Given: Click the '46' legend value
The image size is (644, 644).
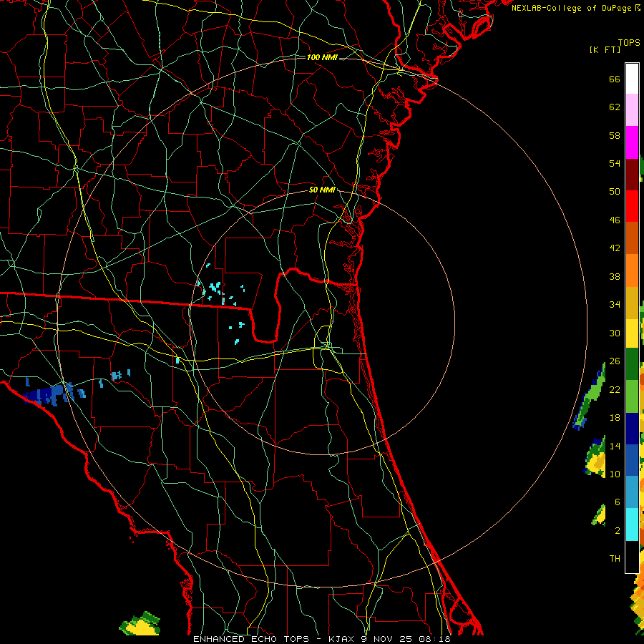Looking at the screenshot, I should 615,220.
